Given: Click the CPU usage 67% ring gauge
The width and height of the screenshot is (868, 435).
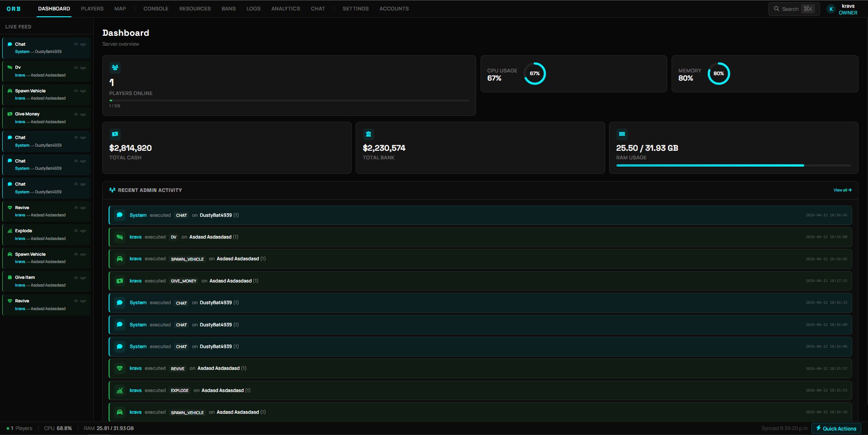Looking at the screenshot, I should tap(535, 73).
